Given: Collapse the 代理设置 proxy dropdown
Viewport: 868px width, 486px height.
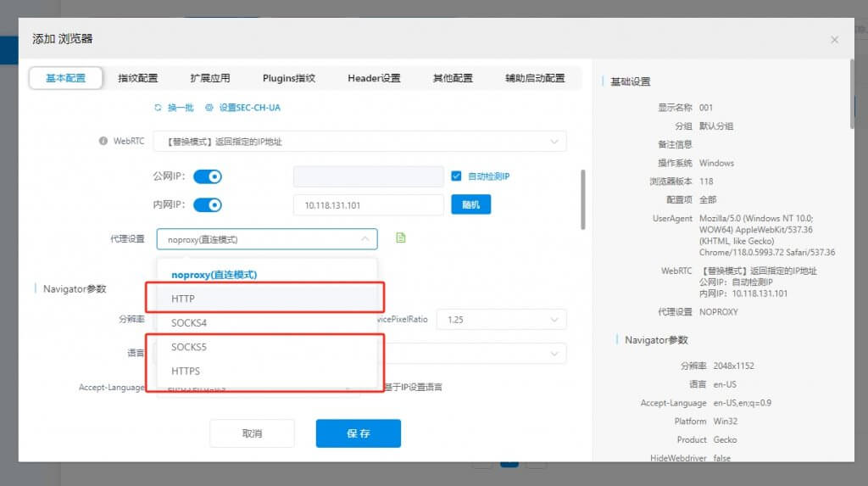Looking at the screenshot, I should tap(267, 239).
